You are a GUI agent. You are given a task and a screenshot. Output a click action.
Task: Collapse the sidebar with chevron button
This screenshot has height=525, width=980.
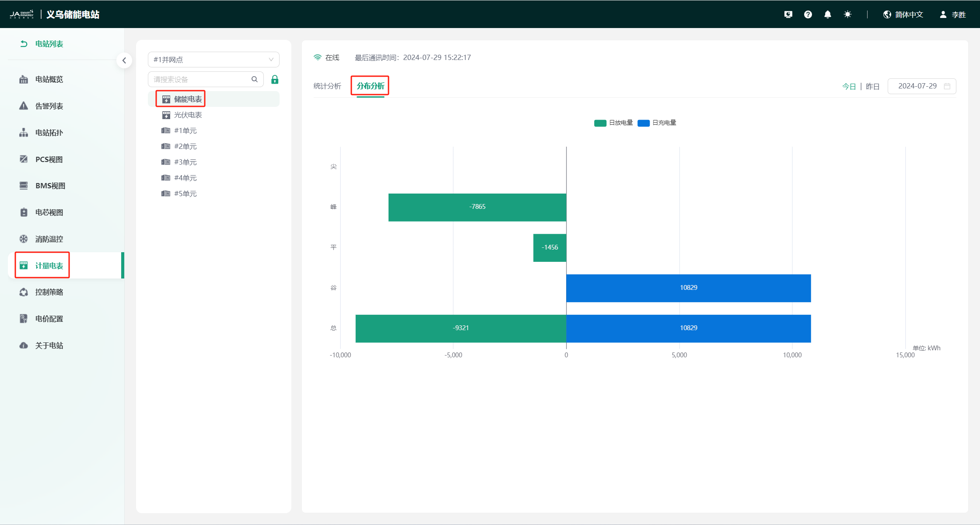124,60
